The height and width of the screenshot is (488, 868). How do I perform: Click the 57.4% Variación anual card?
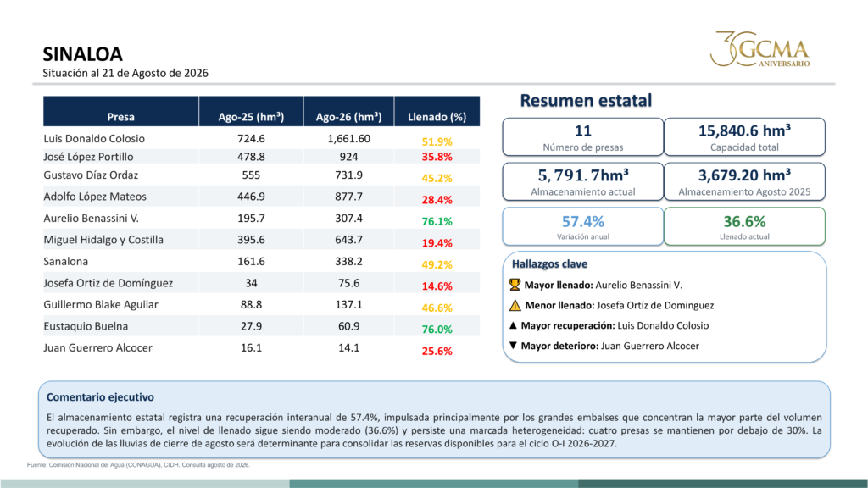point(583,226)
